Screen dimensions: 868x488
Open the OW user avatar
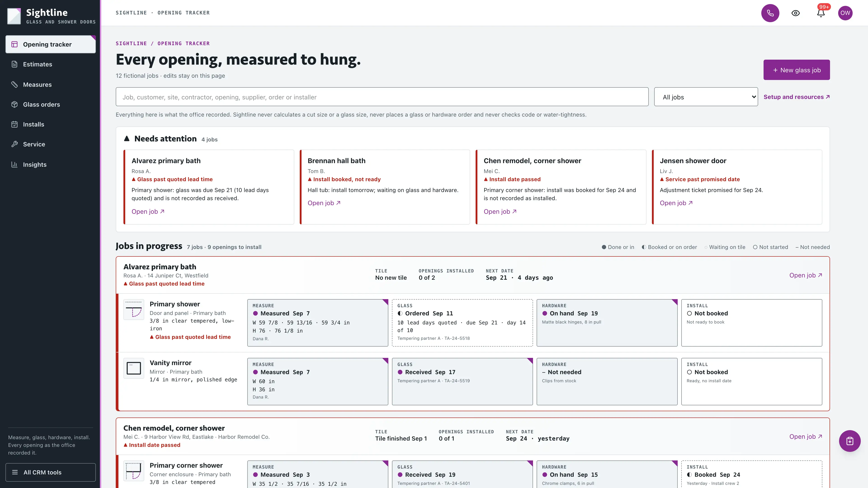tap(845, 13)
